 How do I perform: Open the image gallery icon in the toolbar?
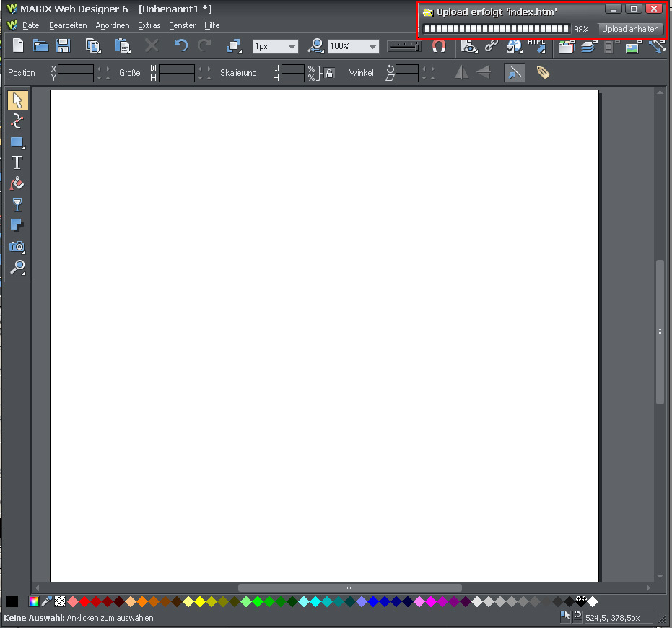click(634, 46)
